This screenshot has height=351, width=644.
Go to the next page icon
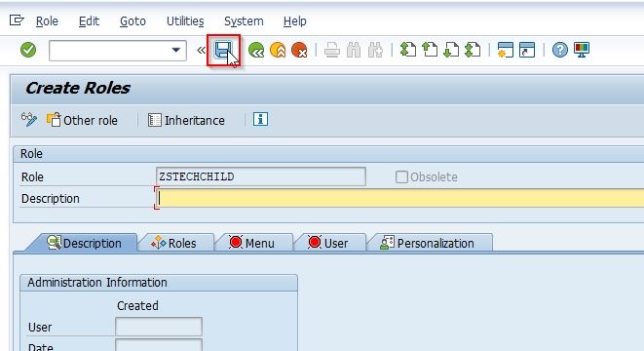coord(451,50)
